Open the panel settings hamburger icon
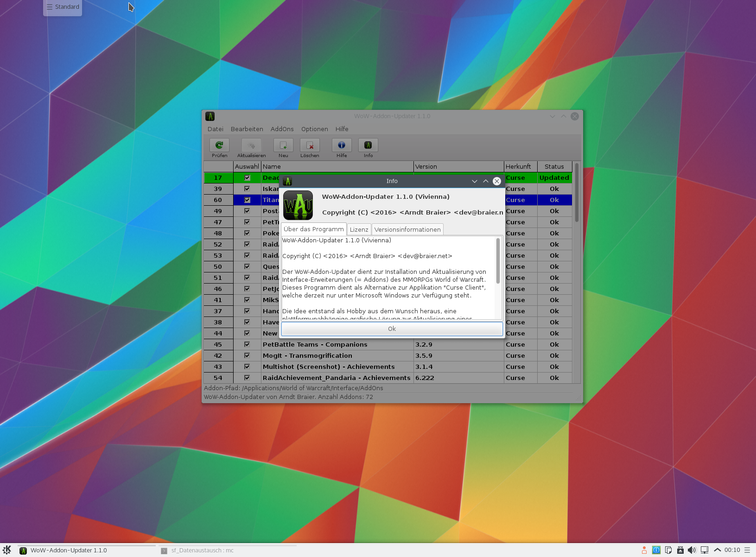Viewport: 756px width, 557px height. pos(747,550)
